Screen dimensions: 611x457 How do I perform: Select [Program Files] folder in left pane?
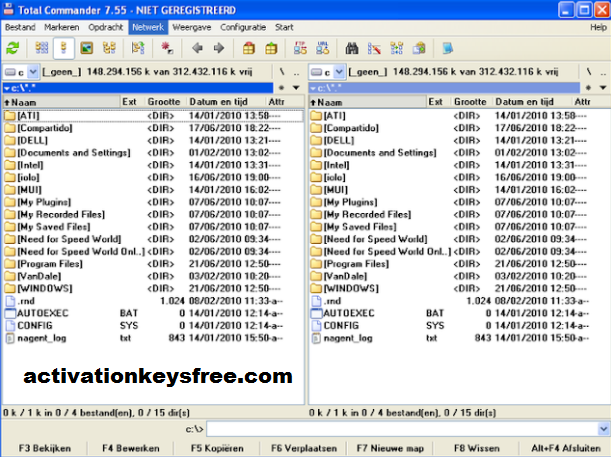[x=153, y=264]
